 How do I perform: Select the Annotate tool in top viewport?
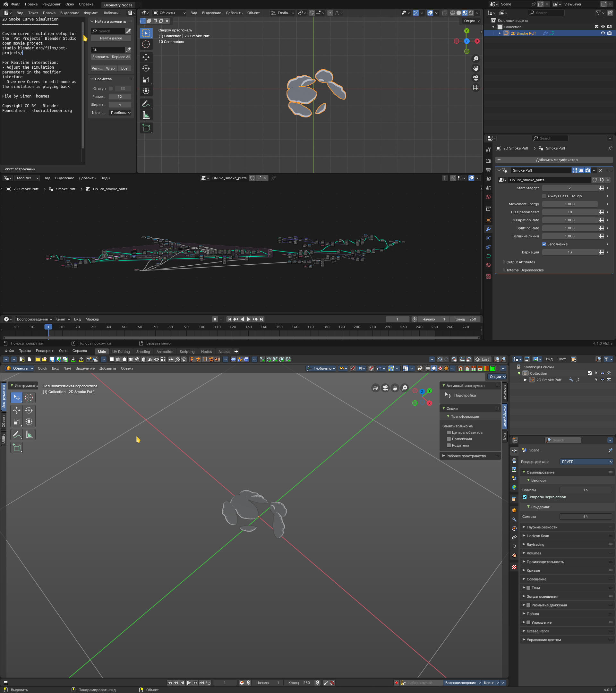click(146, 104)
